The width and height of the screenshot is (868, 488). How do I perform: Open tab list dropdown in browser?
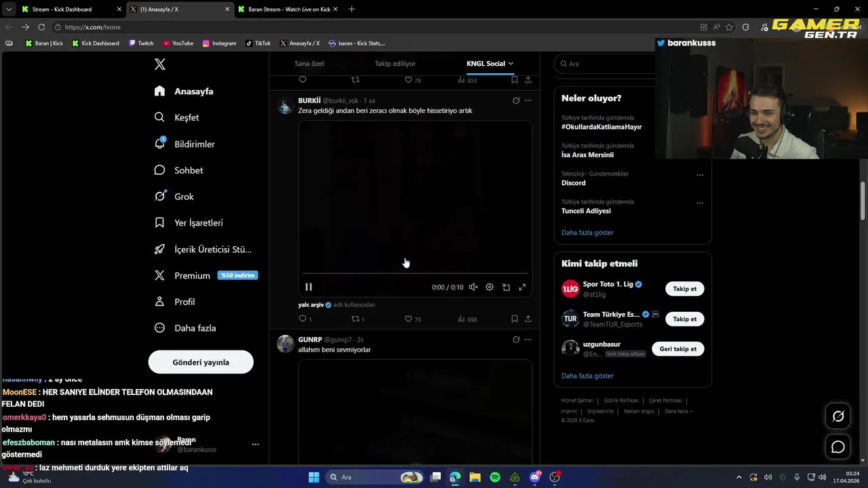8,9
